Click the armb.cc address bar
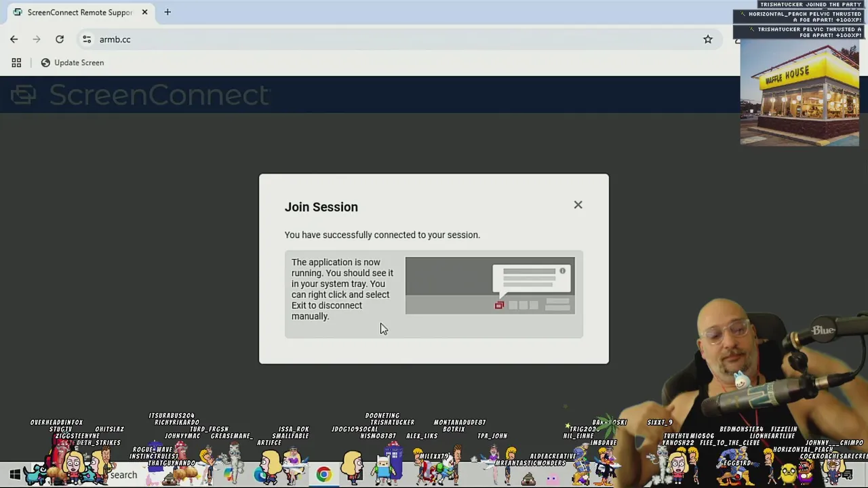The width and height of the screenshot is (868, 488). pos(400,39)
